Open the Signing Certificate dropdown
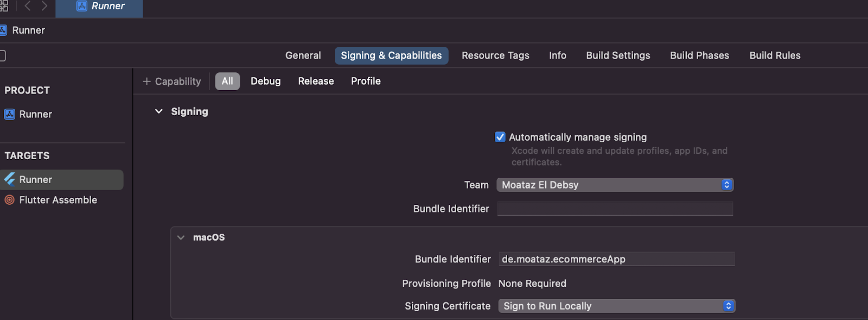 click(x=617, y=306)
